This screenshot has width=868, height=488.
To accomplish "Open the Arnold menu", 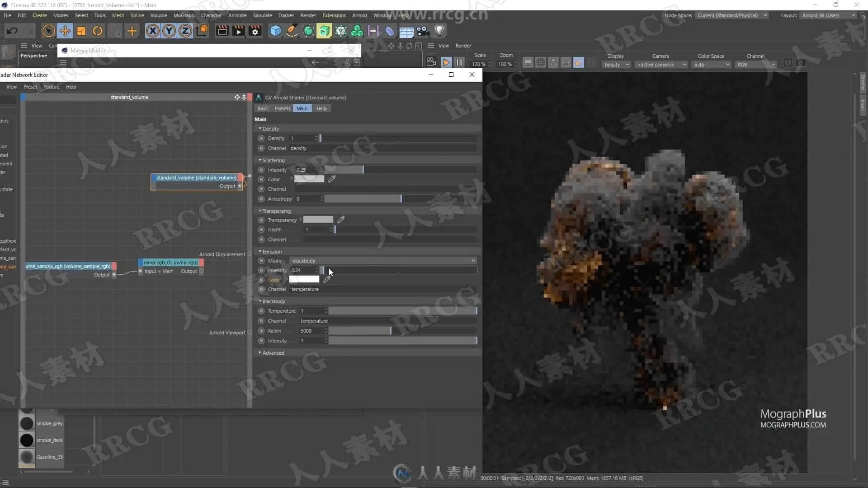I will pyautogui.click(x=359, y=15).
